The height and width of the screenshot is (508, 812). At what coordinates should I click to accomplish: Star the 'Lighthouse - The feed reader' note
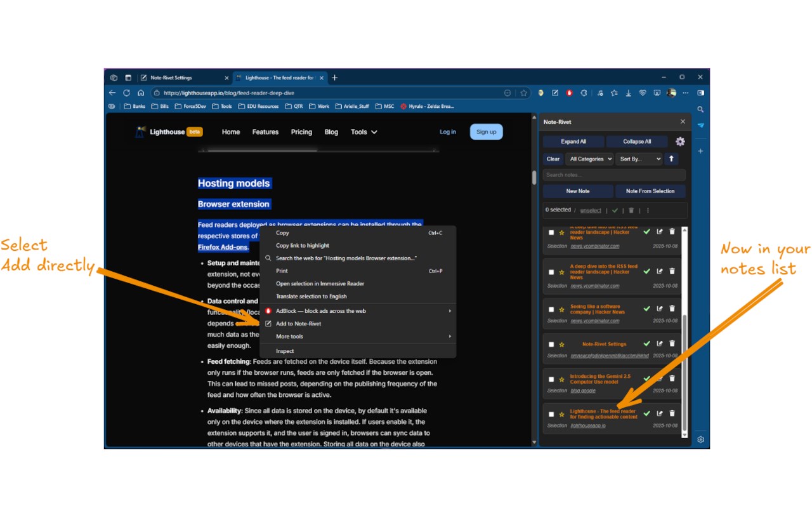tap(561, 414)
